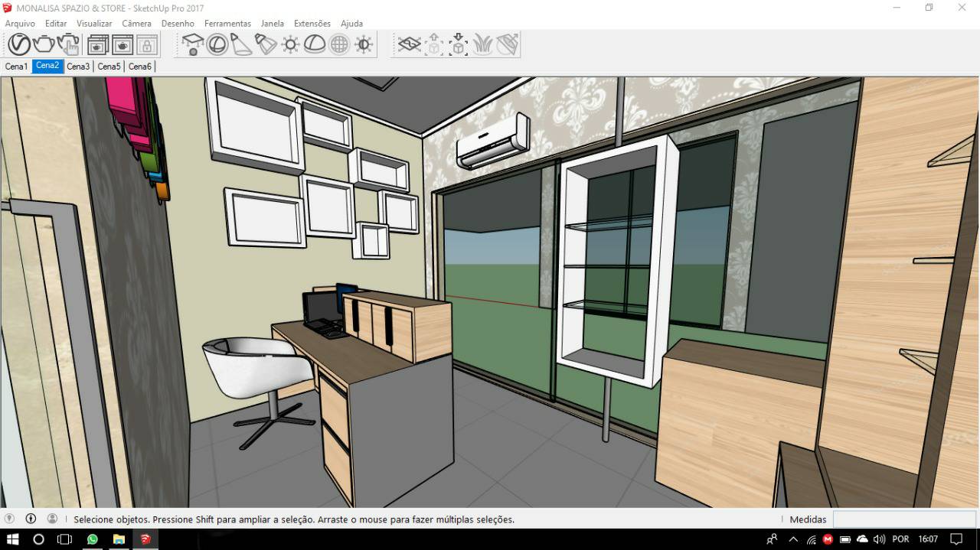This screenshot has width=980, height=550.
Task: Show the V-Ray frame buffer icon
Action: coord(98,44)
